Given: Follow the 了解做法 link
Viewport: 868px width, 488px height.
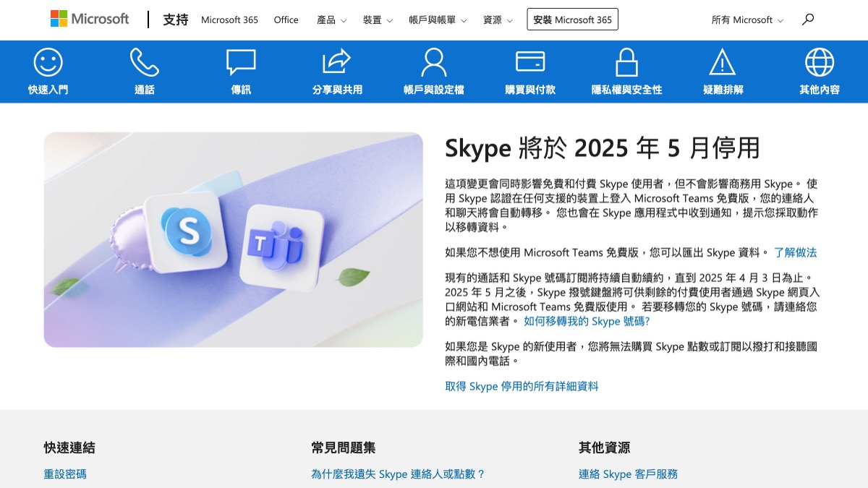Looking at the screenshot, I should click(795, 253).
